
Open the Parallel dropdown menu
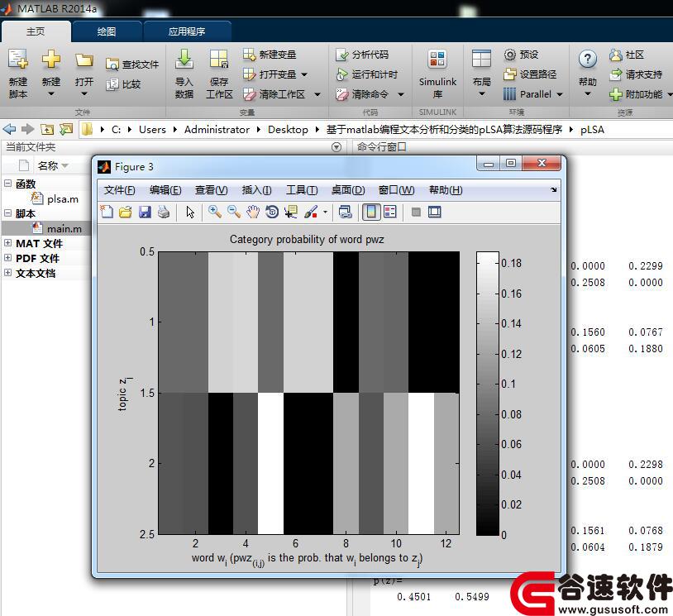(x=560, y=94)
